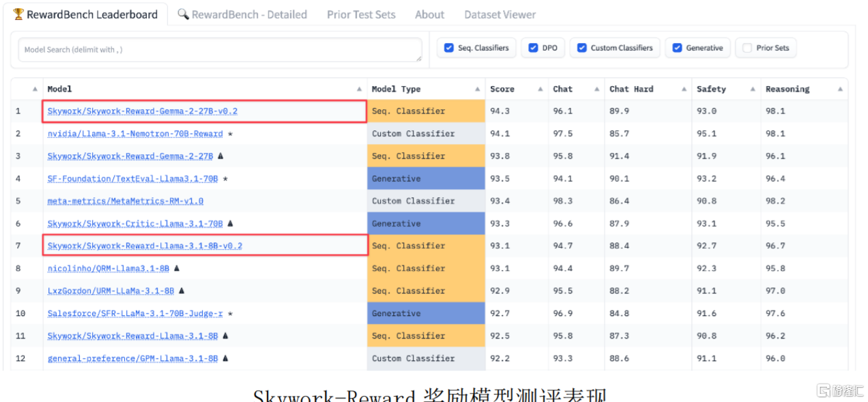
Task: Select the Safety value 92.7
Action: pos(726,246)
